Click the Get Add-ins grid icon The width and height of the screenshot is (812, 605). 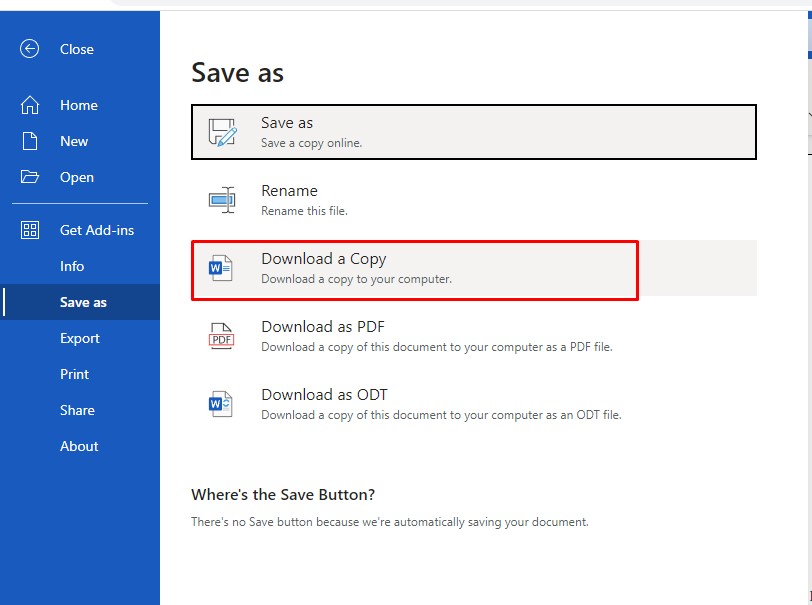[30, 230]
